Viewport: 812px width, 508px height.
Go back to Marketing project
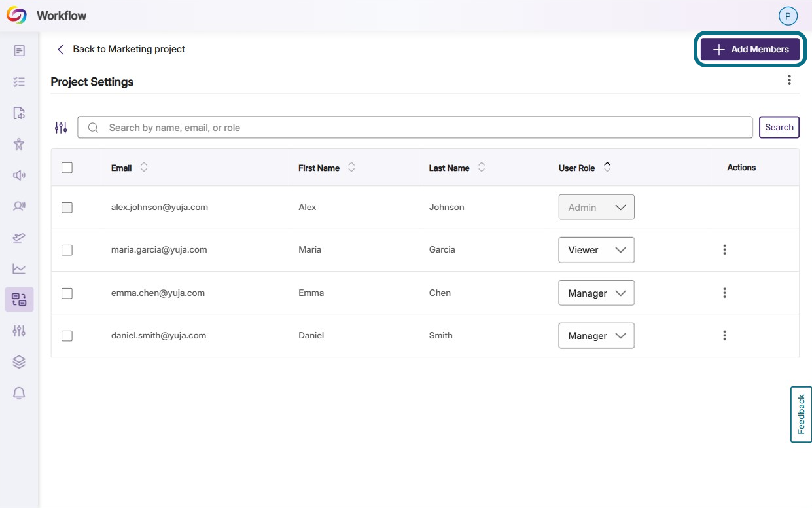point(121,49)
